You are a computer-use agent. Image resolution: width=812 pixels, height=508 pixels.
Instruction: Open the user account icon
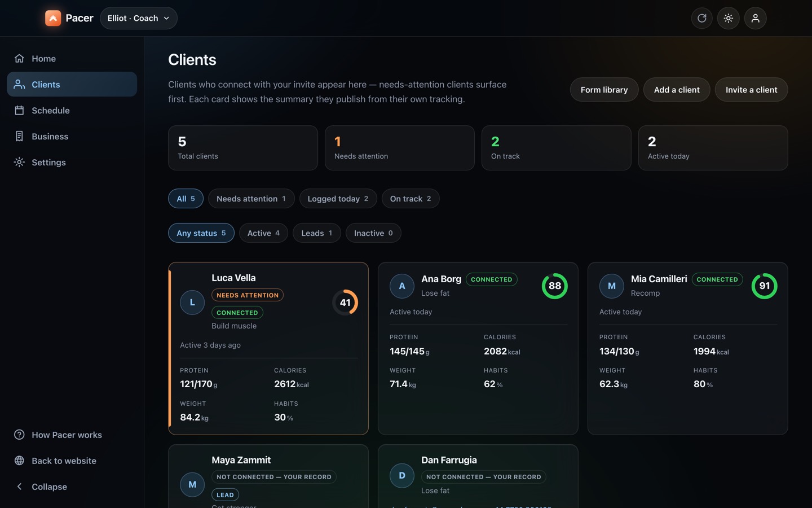pyautogui.click(x=756, y=18)
